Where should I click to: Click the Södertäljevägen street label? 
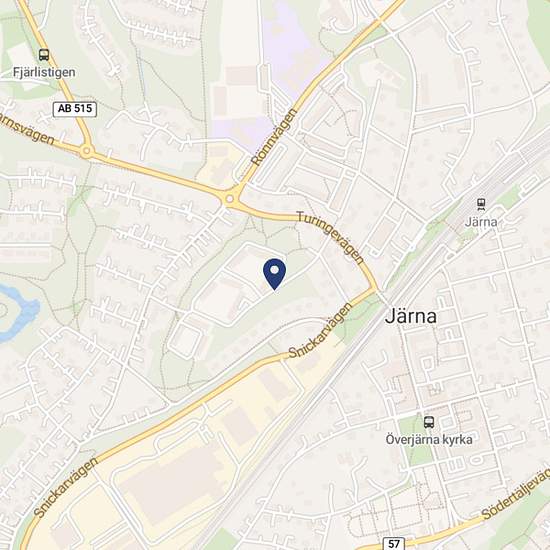pos(516,494)
